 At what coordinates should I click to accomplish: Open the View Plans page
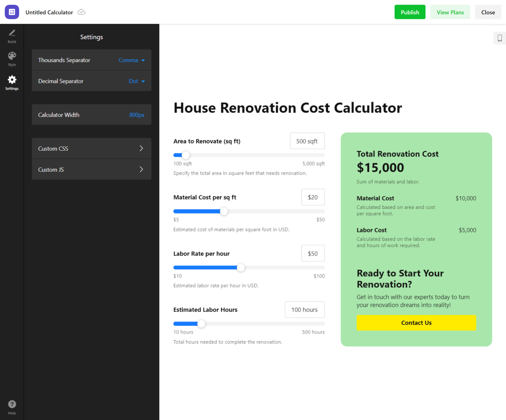coord(450,12)
